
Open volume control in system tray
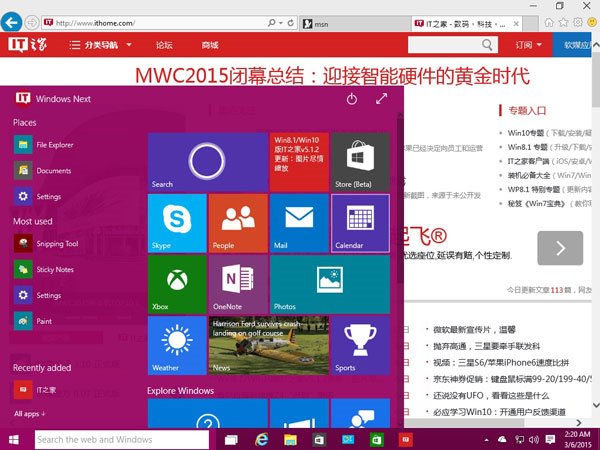[x=534, y=440]
